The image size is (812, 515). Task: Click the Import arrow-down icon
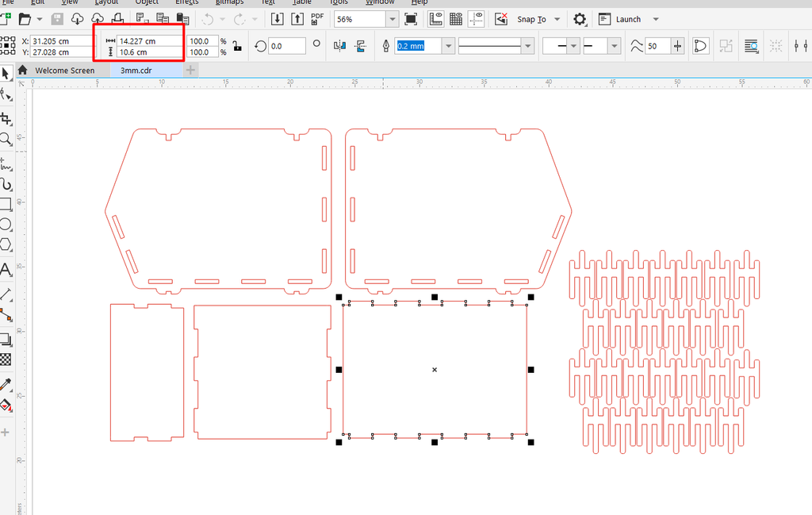[x=277, y=19]
